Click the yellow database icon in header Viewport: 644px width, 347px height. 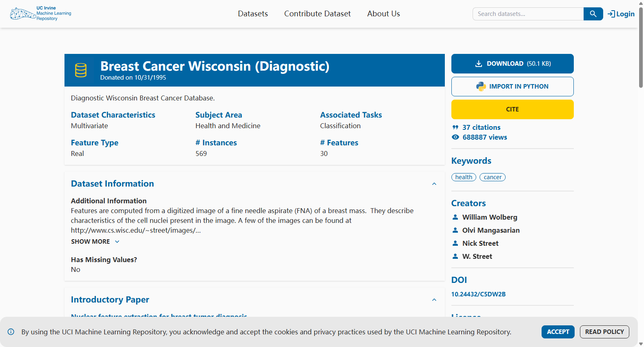(x=81, y=70)
